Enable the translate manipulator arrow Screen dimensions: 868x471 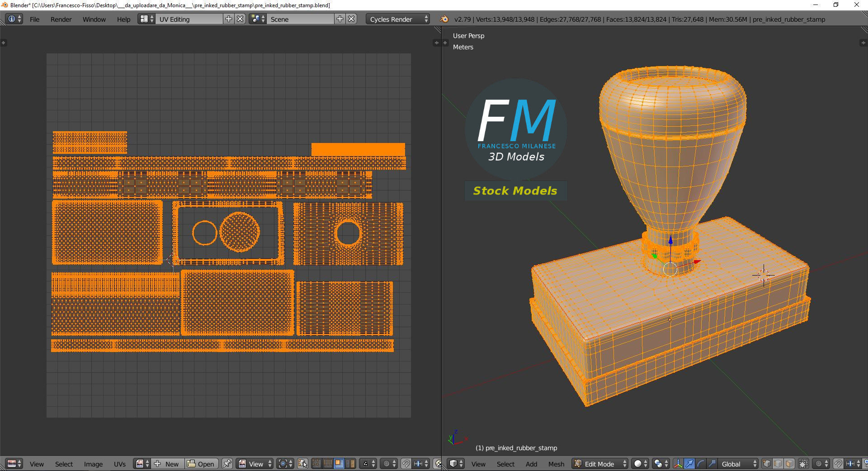(x=689, y=464)
